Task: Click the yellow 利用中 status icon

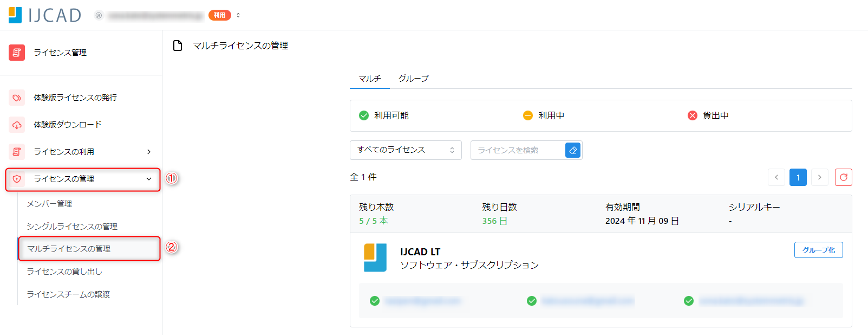Action: pyautogui.click(x=528, y=115)
